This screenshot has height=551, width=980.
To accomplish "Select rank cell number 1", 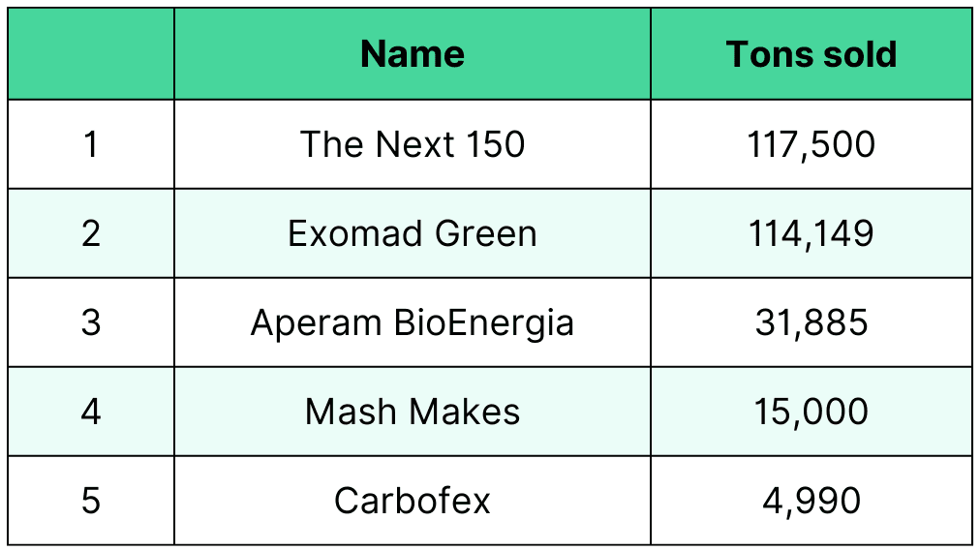I will tap(91, 144).
